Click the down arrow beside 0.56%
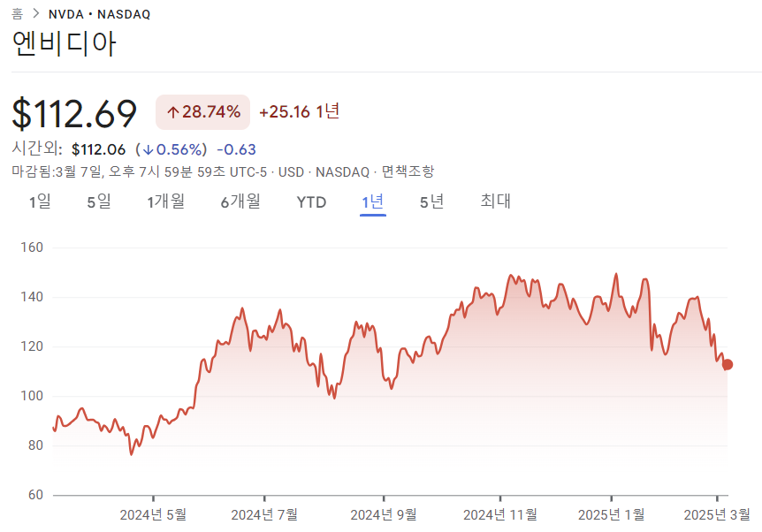 148,150
